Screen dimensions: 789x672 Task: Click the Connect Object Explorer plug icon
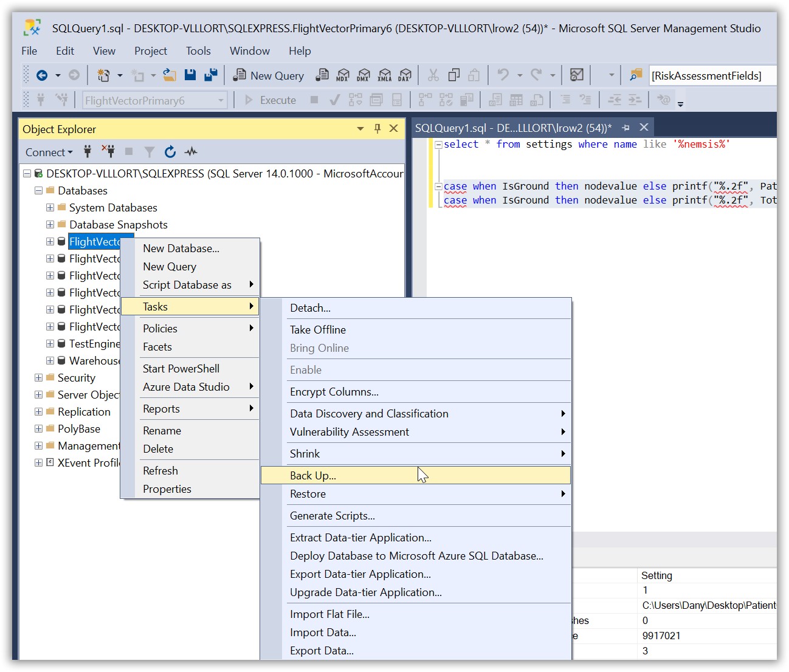88,151
